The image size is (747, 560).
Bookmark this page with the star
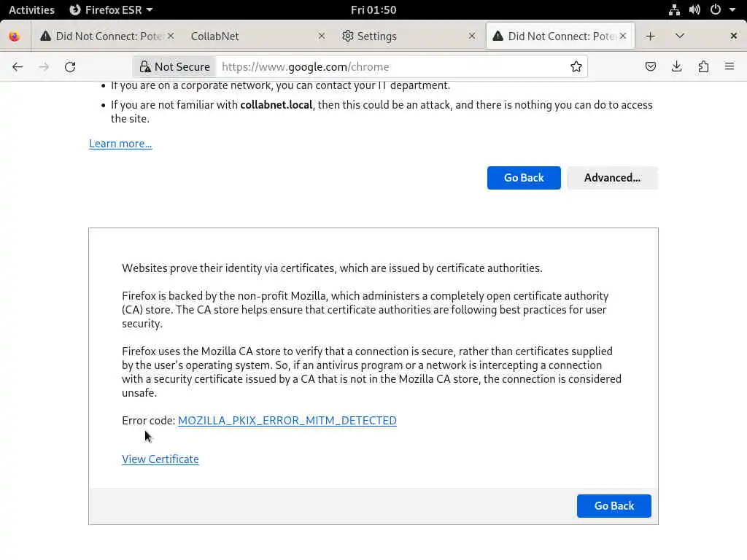point(576,66)
